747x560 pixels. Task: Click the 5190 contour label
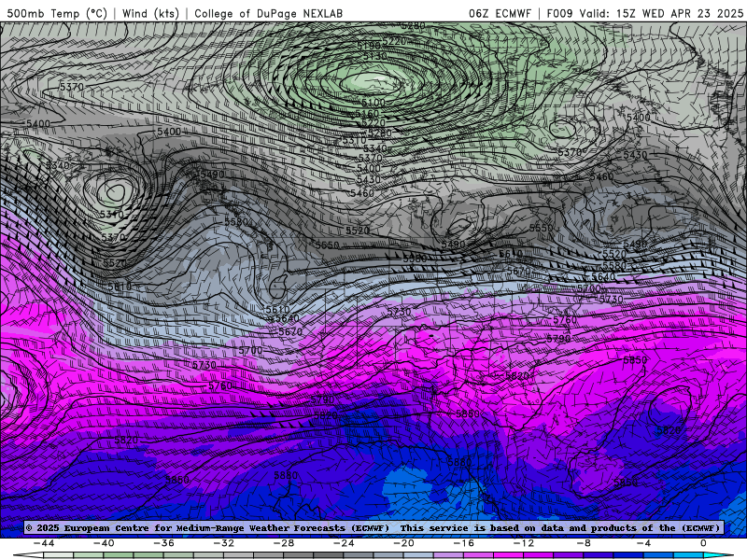369,46
